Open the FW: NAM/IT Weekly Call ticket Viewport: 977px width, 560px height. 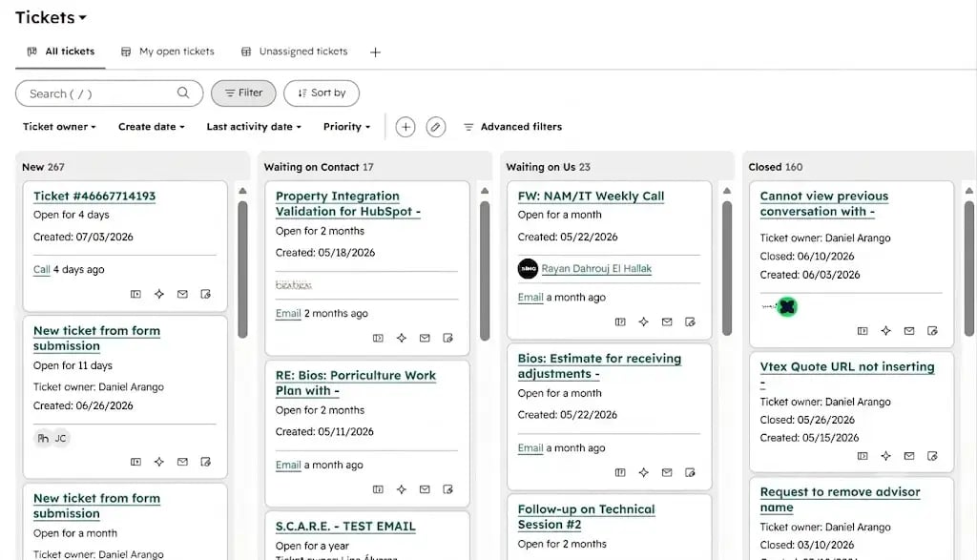click(591, 197)
